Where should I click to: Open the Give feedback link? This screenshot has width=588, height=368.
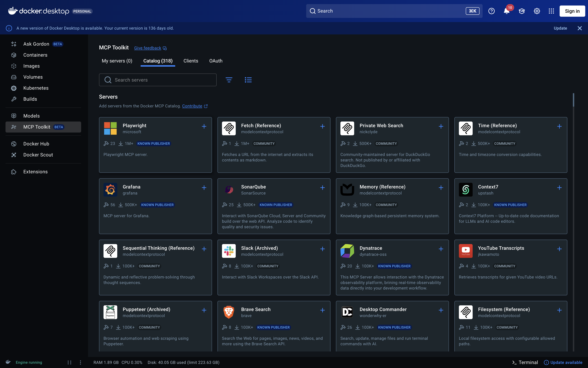[150, 48]
